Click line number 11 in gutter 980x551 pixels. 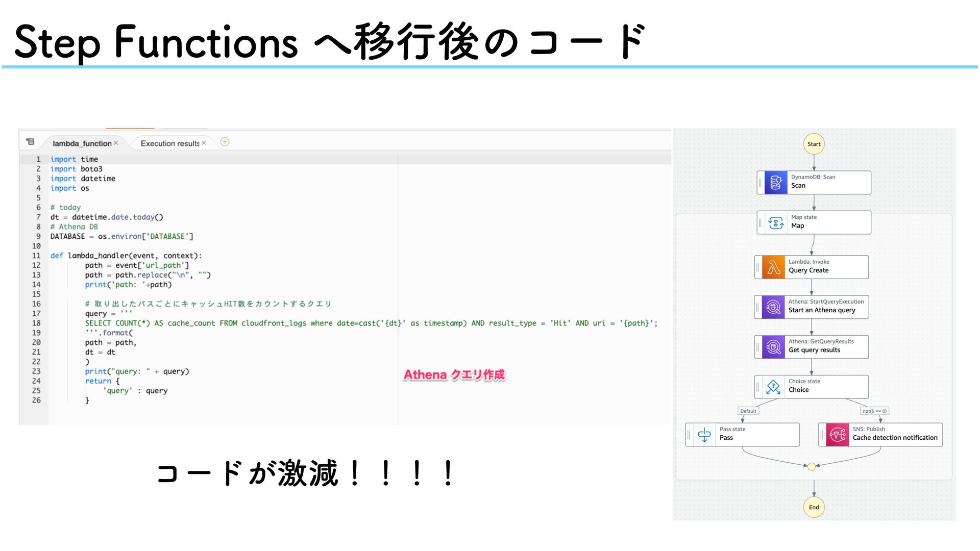(36, 256)
